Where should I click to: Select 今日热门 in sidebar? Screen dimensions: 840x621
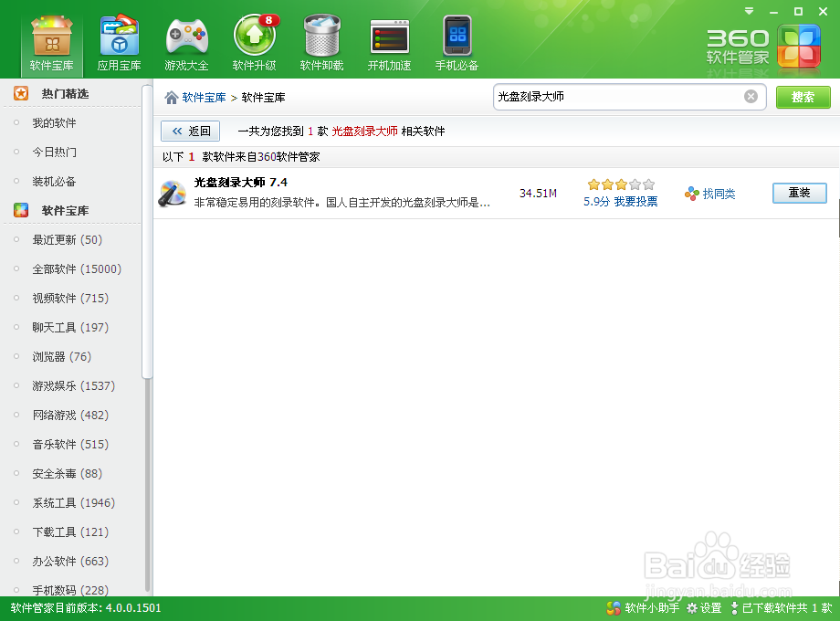tap(54, 153)
